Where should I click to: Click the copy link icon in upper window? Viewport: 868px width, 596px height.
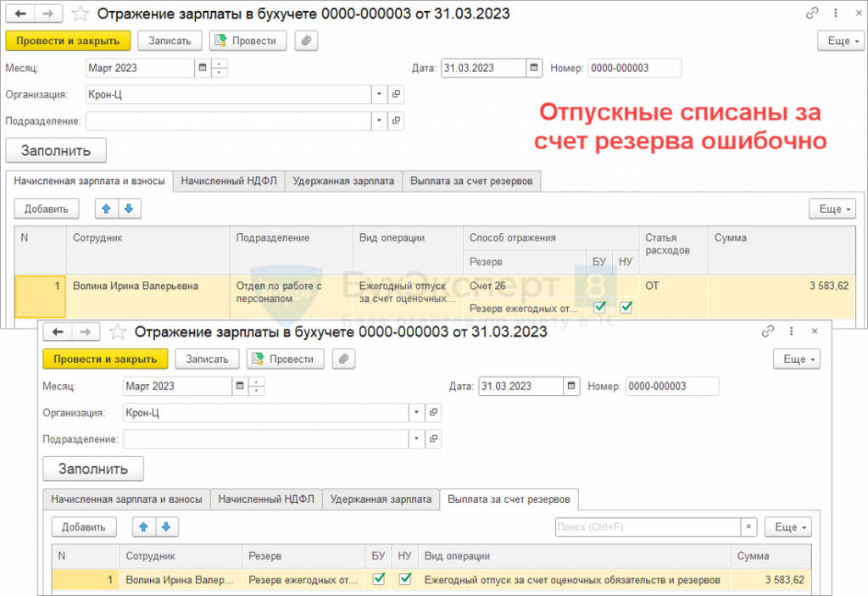[813, 14]
